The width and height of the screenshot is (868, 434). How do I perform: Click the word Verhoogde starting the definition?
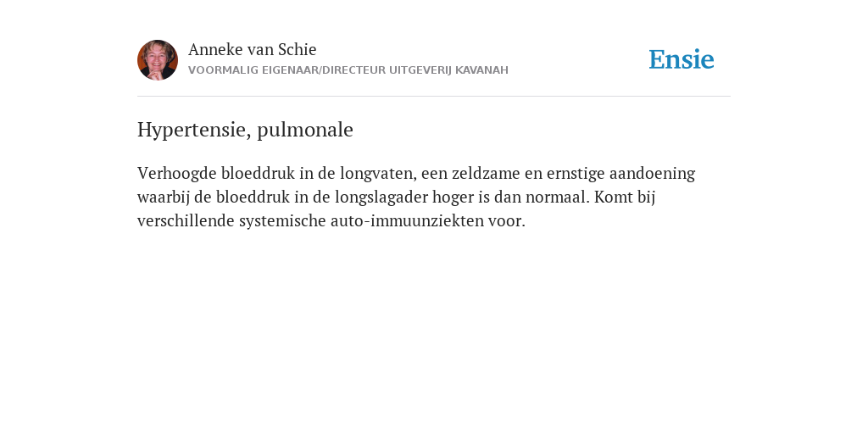click(176, 173)
